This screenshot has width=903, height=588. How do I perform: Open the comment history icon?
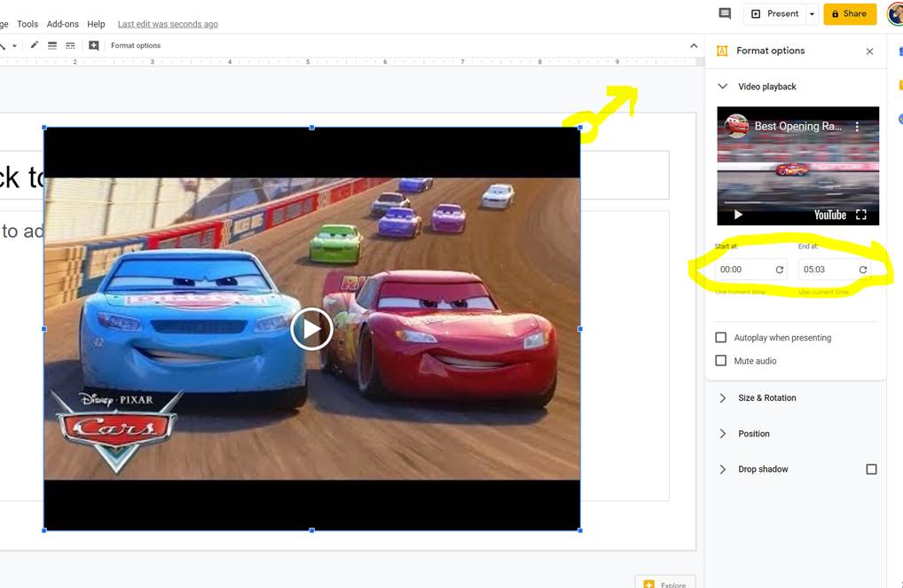pos(725,13)
